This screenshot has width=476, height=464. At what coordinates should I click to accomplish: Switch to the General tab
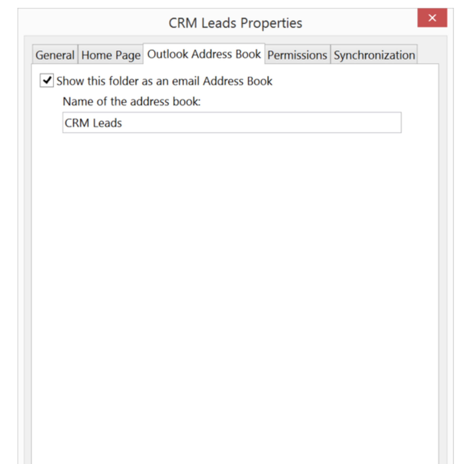(55, 55)
